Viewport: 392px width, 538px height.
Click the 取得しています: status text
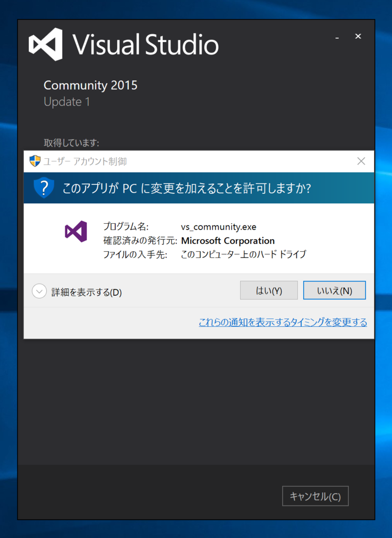[x=71, y=142]
